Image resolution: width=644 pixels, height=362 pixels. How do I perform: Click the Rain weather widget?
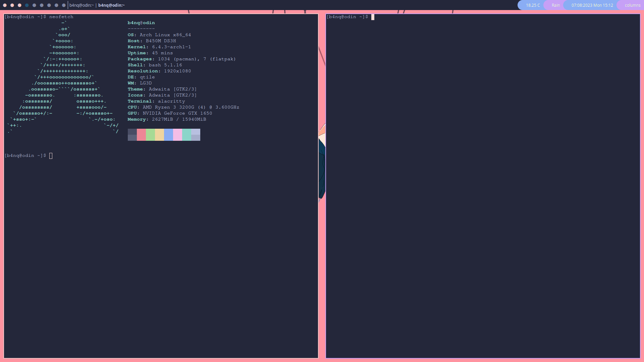coord(556,5)
